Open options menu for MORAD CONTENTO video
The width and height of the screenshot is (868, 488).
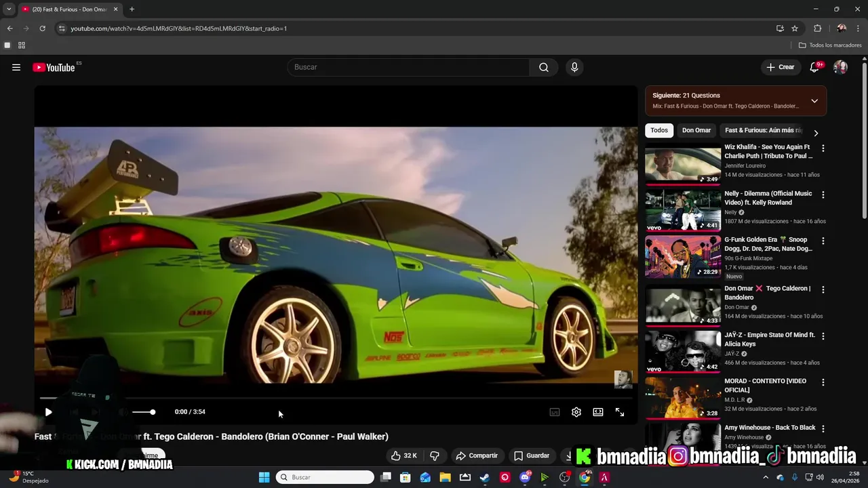[x=823, y=382]
